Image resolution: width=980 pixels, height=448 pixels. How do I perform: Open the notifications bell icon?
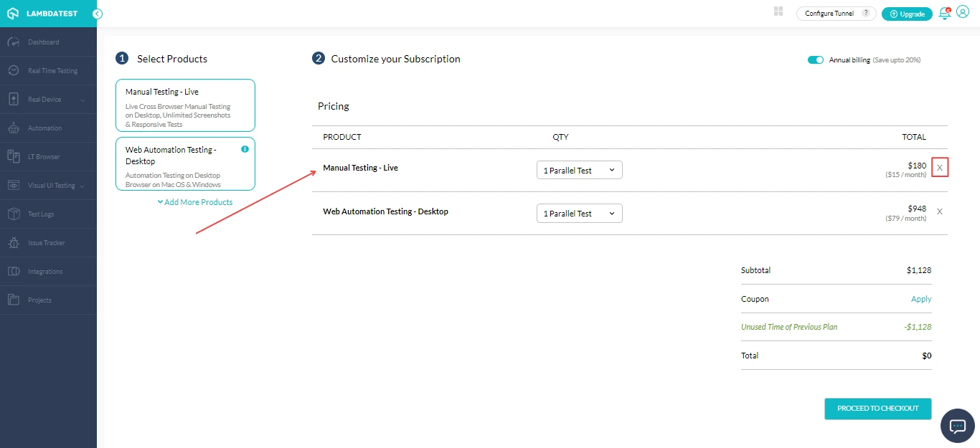tap(944, 14)
